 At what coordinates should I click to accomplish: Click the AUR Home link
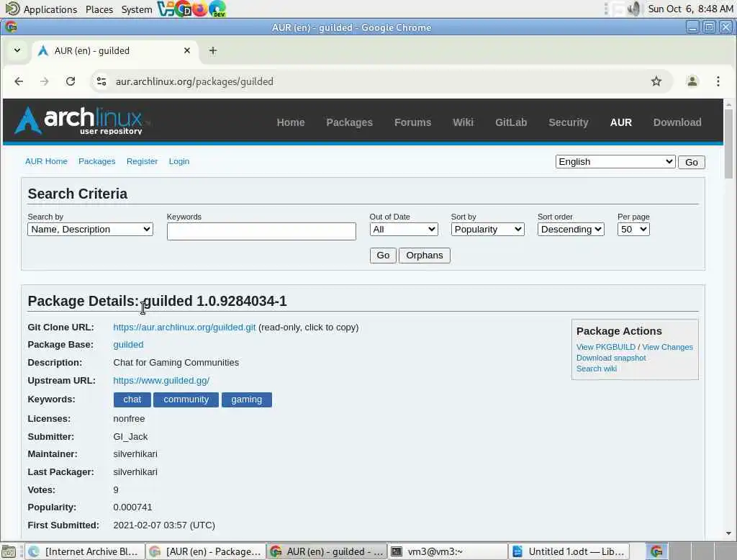point(46,161)
